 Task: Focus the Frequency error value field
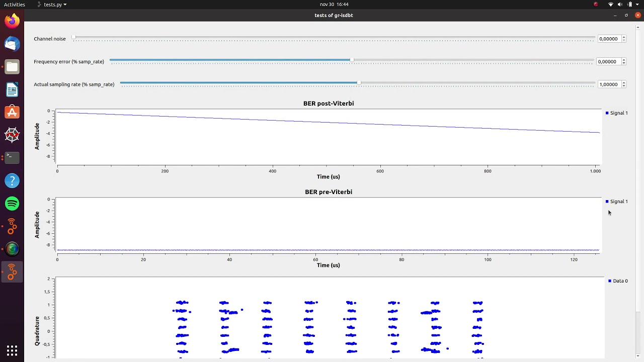coord(609,61)
